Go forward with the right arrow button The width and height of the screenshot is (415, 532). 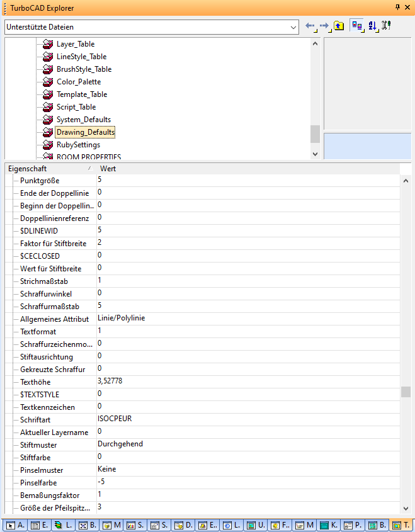325,26
